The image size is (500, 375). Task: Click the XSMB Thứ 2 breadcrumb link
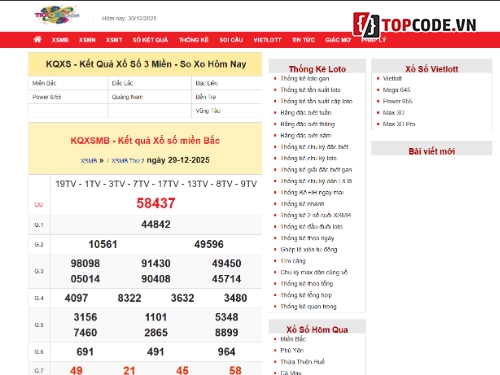coord(128,161)
